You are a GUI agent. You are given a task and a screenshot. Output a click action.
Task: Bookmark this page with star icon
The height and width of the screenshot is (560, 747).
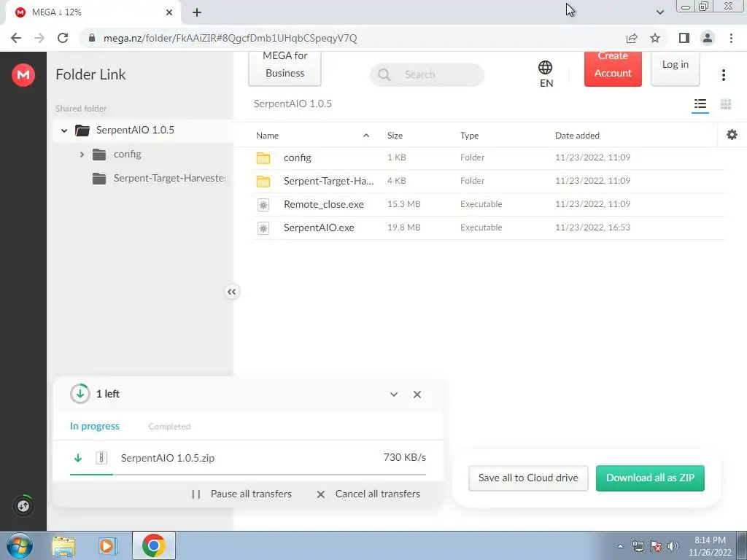tap(655, 38)
